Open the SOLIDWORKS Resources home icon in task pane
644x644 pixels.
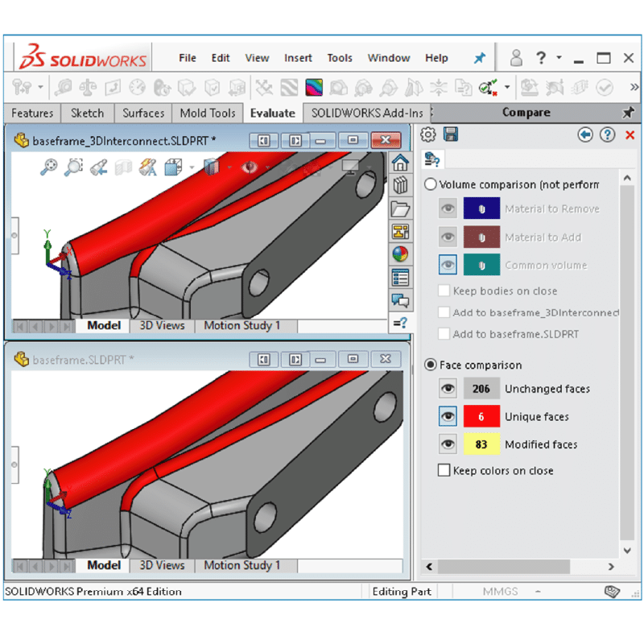click(400, 163)
